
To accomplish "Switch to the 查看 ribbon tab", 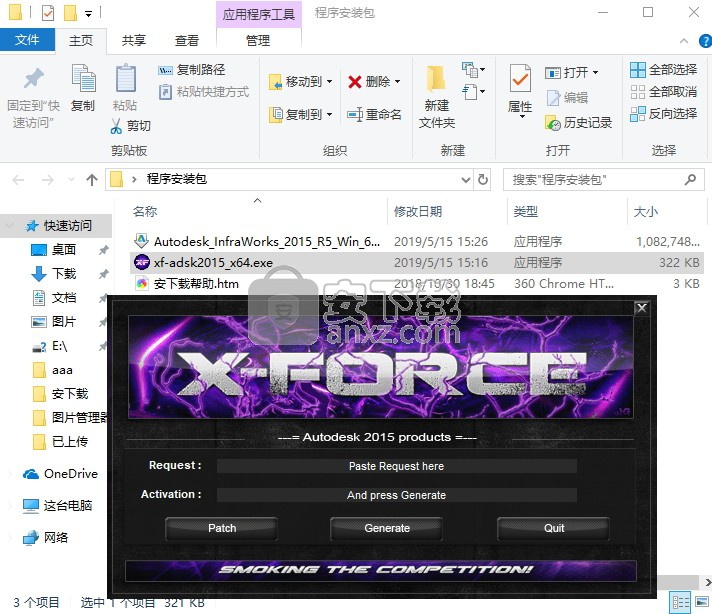I will [187, 40].
